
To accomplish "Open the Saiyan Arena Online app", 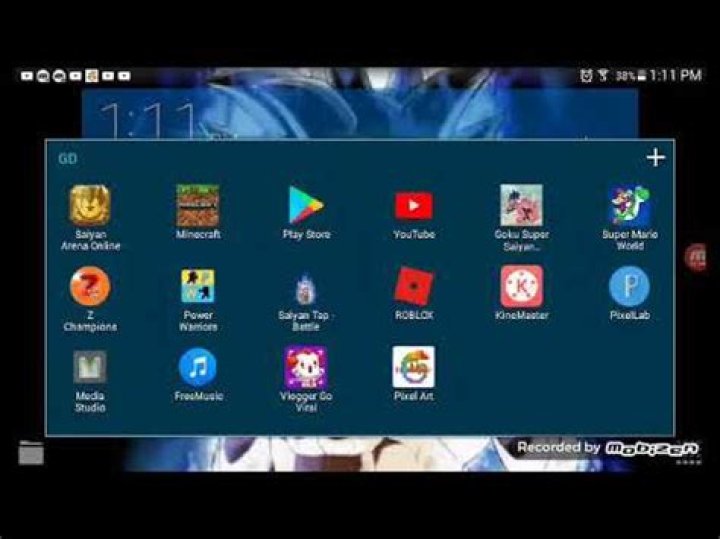I will click(x=90, y=206).
